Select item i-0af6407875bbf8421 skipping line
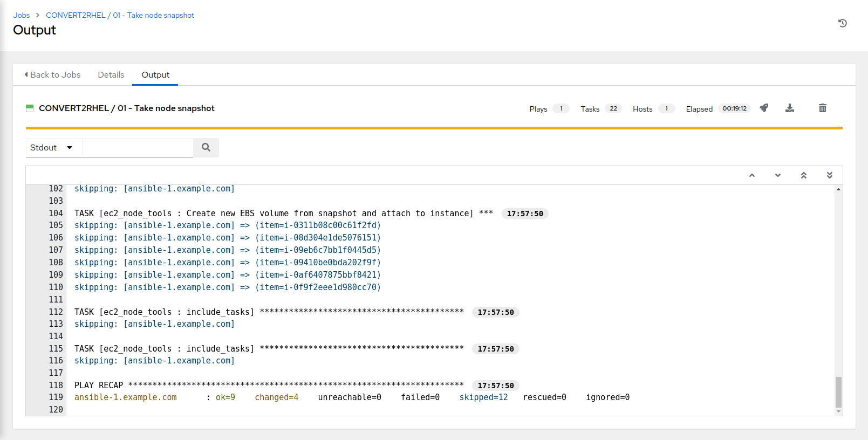 pos(228,275)
